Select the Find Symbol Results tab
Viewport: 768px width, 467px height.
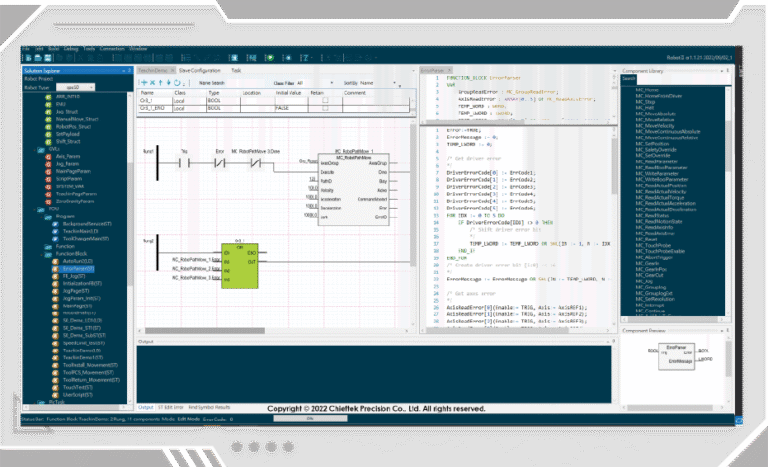pyautogui.click(x=209, y=407)
